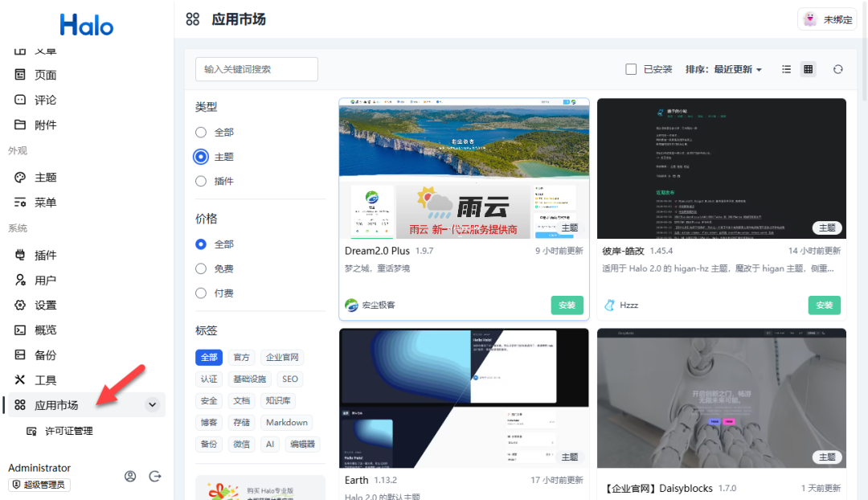Click the 宏尘极客 author avatar
Screen dimensions: 868x500
tap(351, 305)
